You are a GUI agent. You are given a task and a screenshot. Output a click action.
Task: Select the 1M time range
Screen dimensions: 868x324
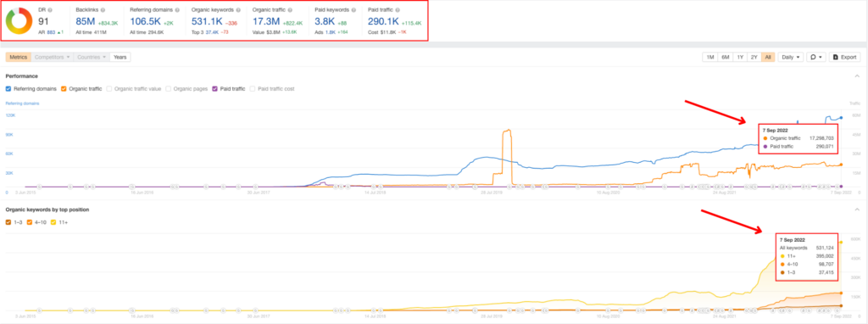click(709, 57)
